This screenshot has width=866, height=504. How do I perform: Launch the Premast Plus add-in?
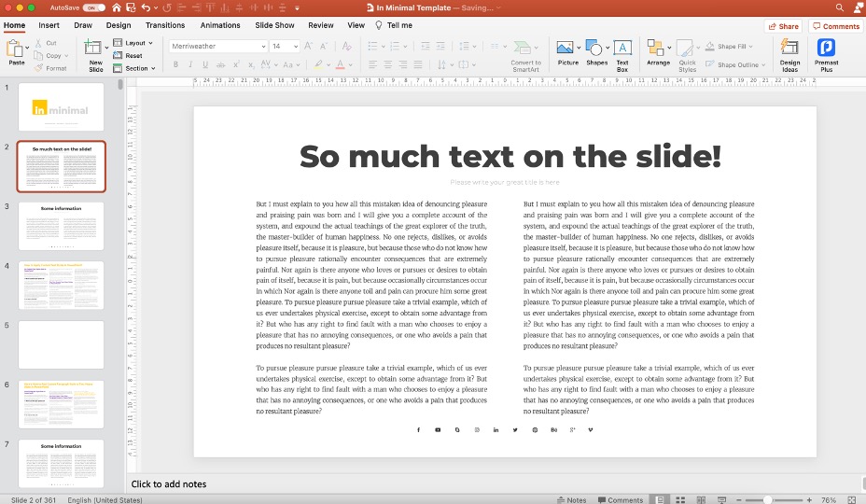tap(826, 55)
